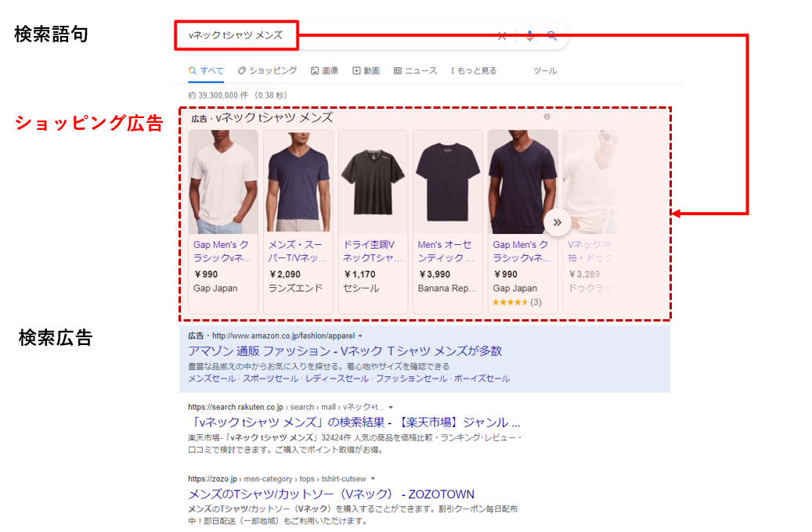Open the 楽天市場 search result title
812x532 pixels.
(x=354, y=422)
